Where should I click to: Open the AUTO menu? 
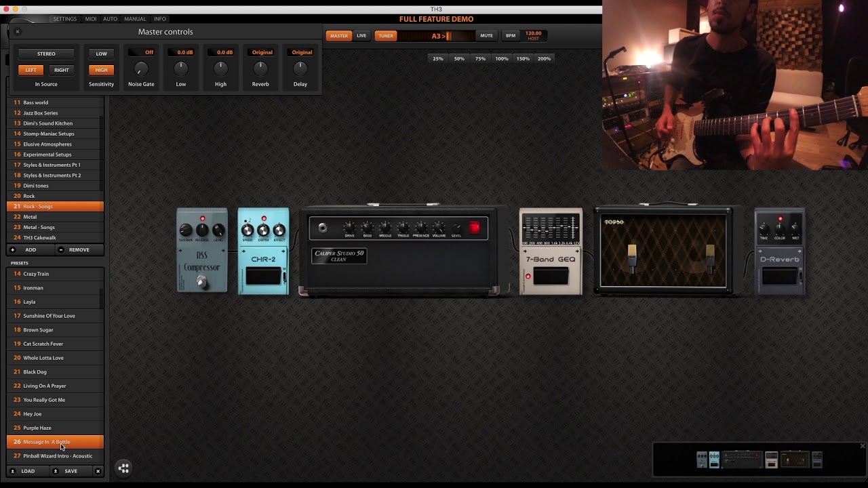tap(110, 19)
